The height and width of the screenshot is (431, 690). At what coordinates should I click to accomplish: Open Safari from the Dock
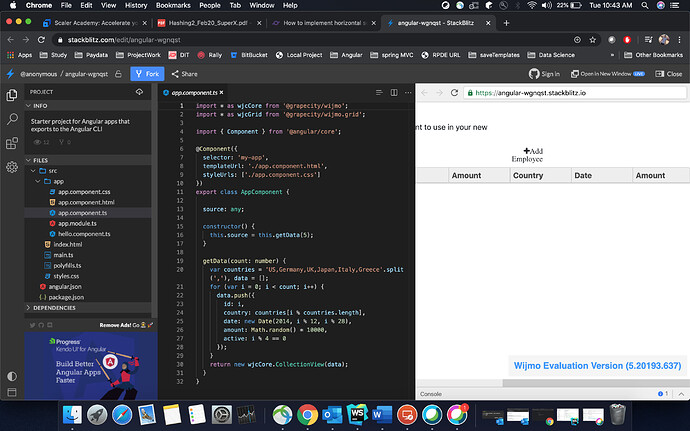[122, 414]
